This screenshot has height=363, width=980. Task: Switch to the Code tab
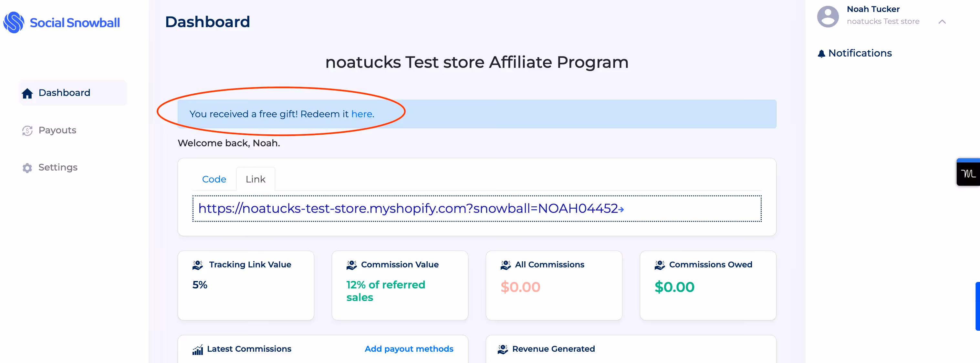click(x=214, y=179)
